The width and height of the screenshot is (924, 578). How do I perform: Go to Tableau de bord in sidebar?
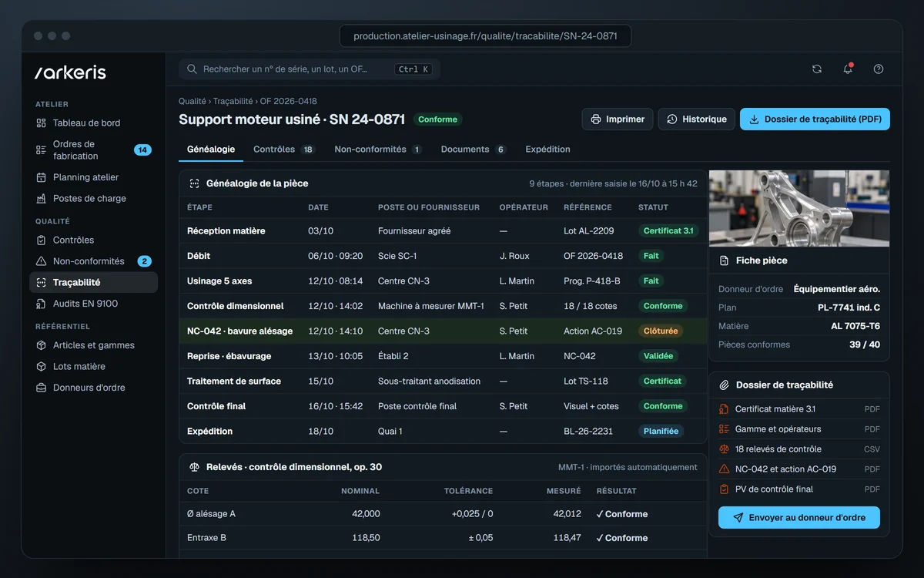tap(93, 123)
